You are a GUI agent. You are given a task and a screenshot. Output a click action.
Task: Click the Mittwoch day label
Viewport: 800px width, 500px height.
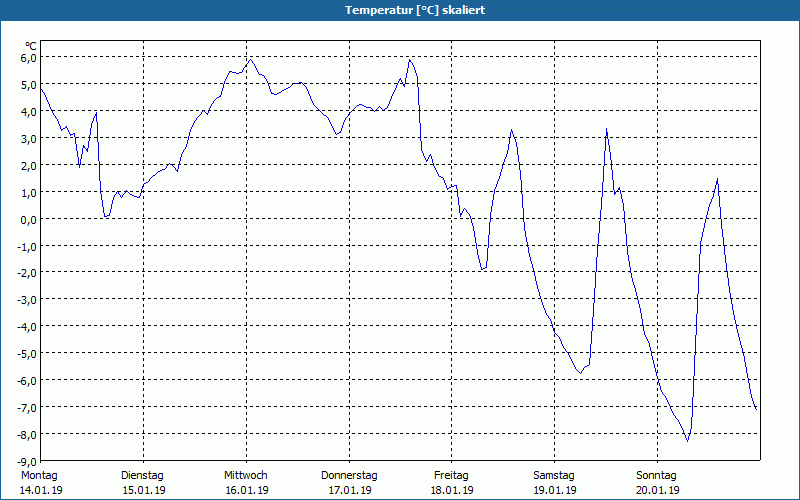click(246, 476)
